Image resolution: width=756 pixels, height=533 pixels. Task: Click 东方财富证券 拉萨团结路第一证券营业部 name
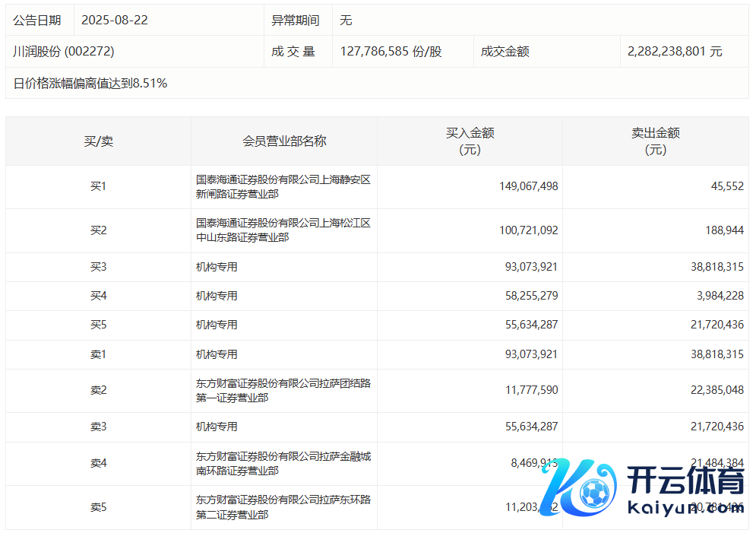coord(283,391)
